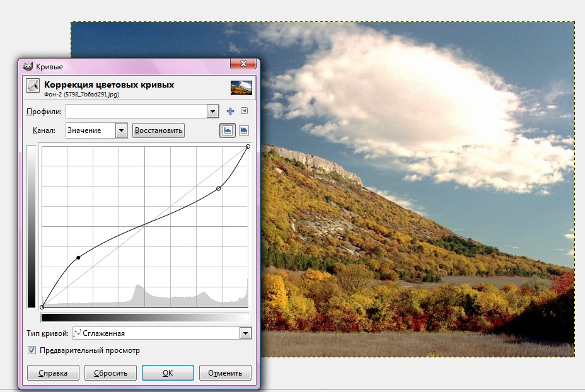
Task: Toggle the Предварительный просмотр checkbox
Action: coord(32,350)
